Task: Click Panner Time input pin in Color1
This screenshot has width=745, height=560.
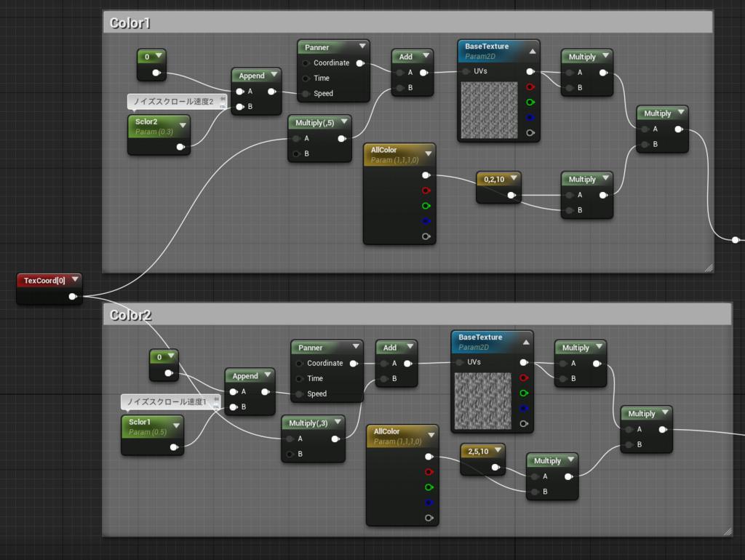Action: (306, 79)
